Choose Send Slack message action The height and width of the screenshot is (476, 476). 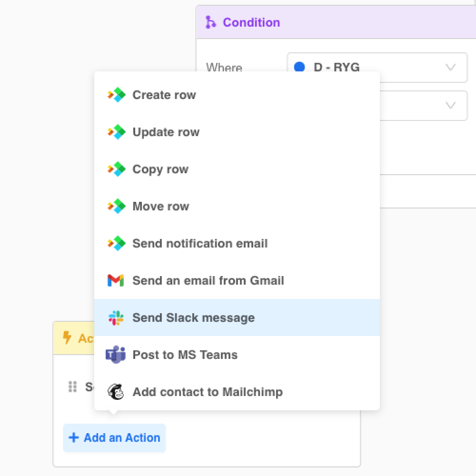click(x=193, y=317)
